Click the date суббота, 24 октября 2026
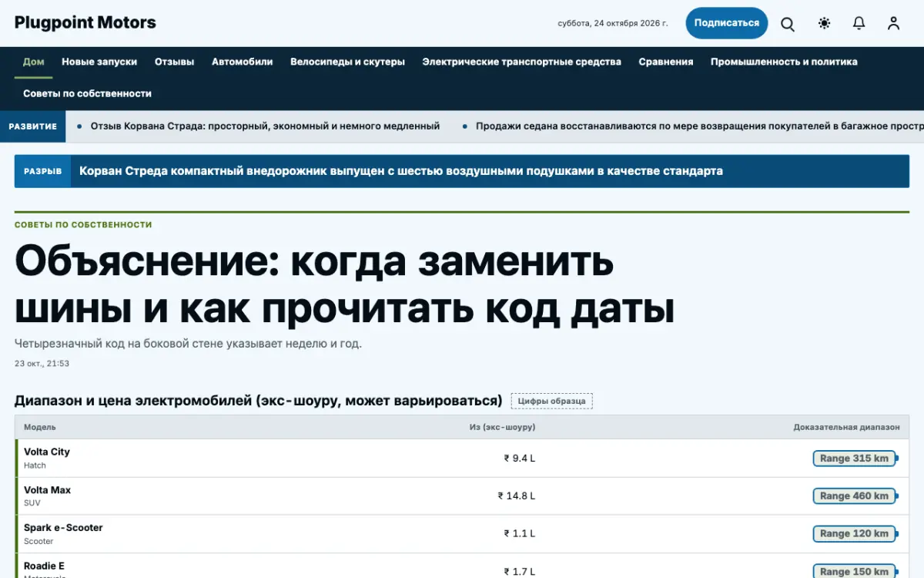This screenshot has width=924, height=578. tap(613, 23)
